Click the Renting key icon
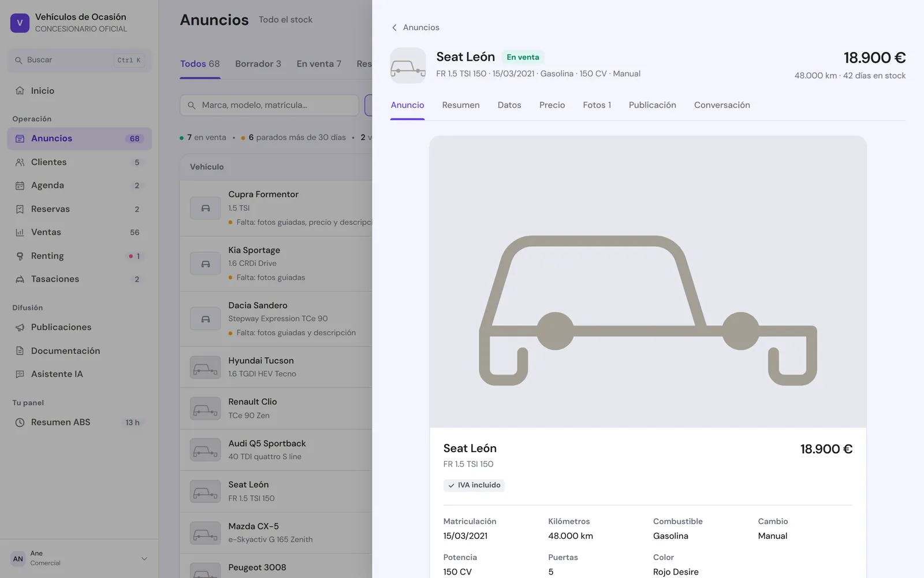Image resolution: width=924 pixels, height=578 pixels. 20,256
